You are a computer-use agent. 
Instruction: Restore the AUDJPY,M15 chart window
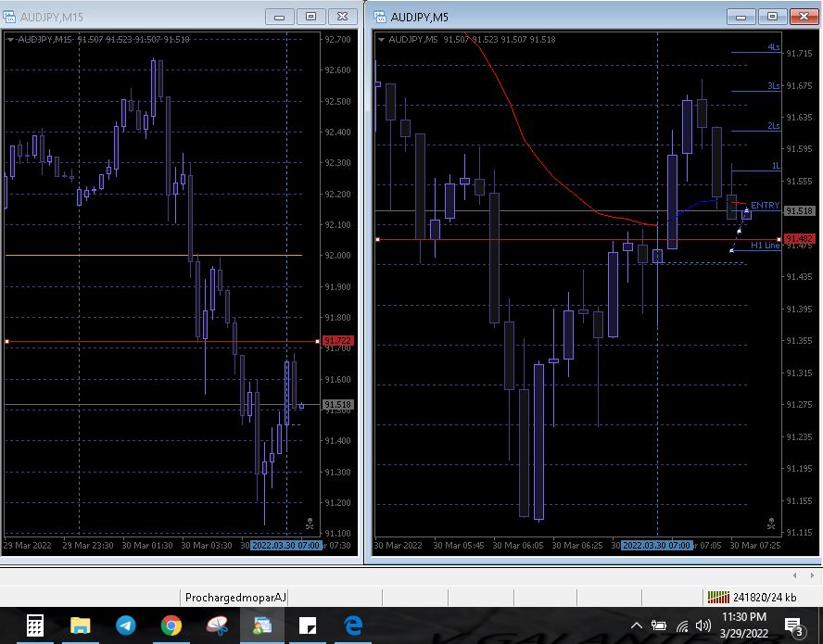pos(310,17)
